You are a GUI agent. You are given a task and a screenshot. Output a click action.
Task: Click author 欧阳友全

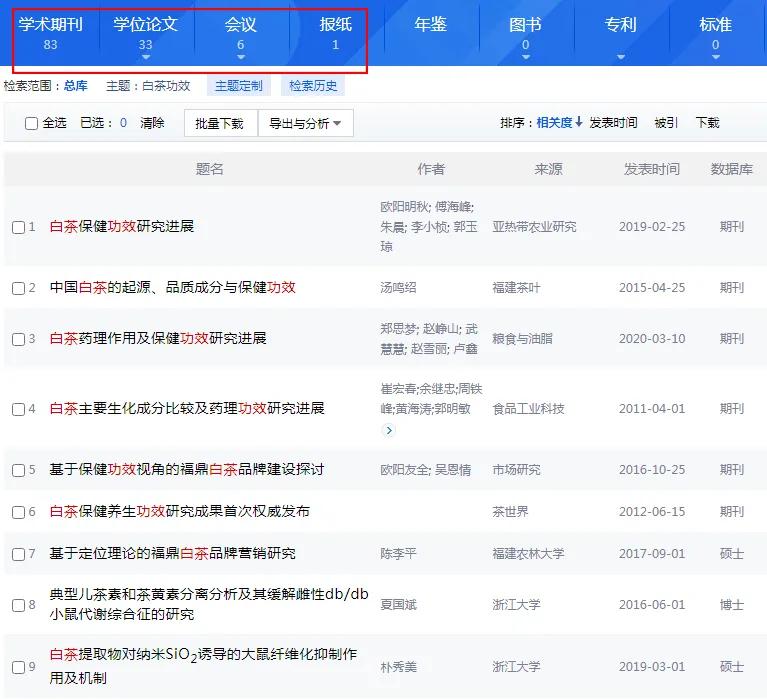(405, 470)
